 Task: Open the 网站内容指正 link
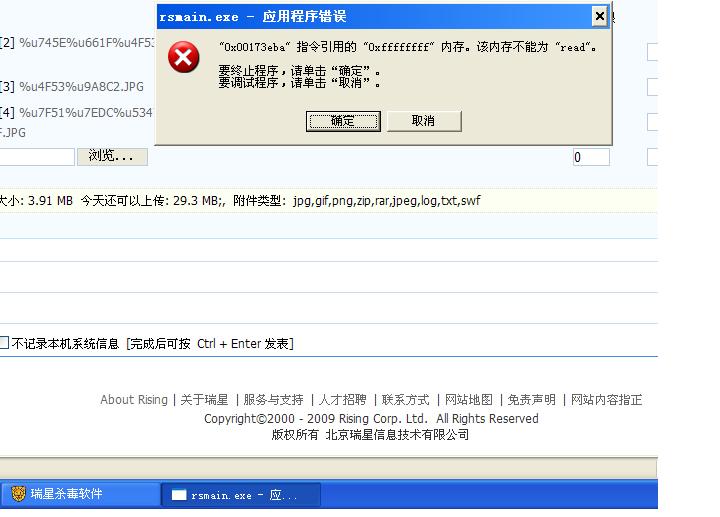[607, 399]
